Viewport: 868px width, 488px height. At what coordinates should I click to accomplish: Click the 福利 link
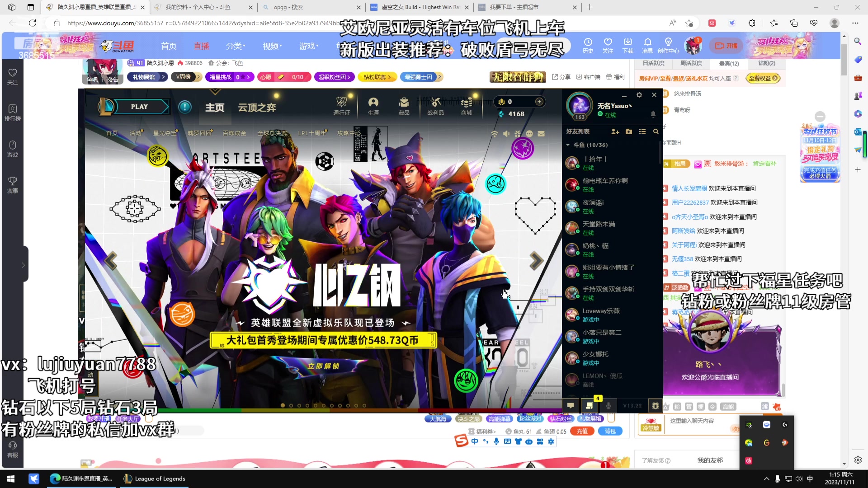(x=615, y=77)
